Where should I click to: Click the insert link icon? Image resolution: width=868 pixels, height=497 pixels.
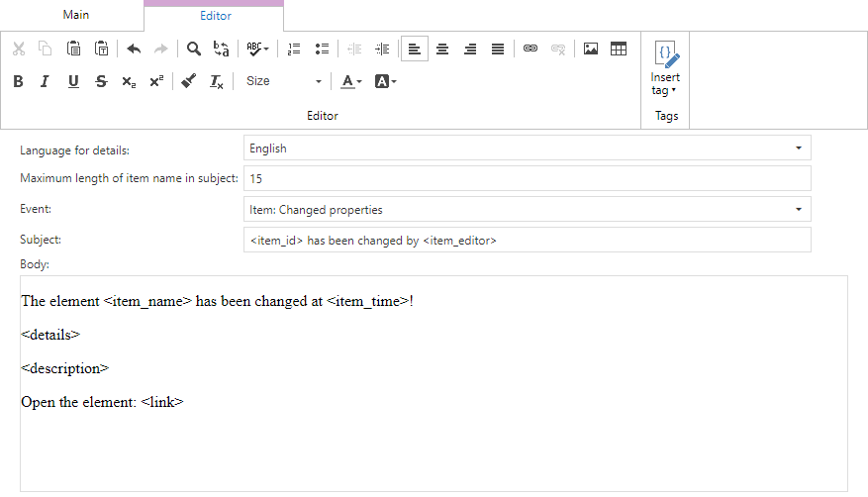(x=530, y=49)
